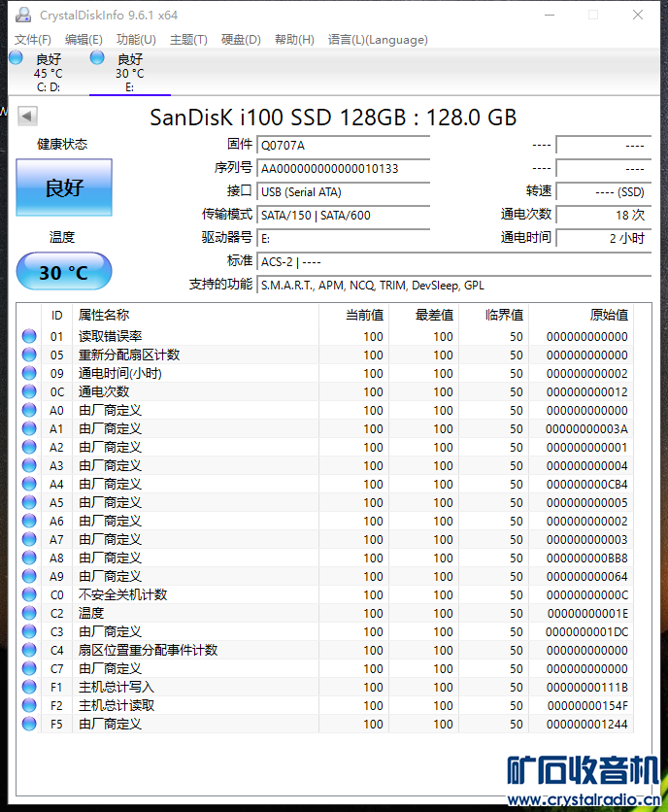Click status dot for attribute A3
The height and width of the screenshot is (812, 668).
(29, 465)
